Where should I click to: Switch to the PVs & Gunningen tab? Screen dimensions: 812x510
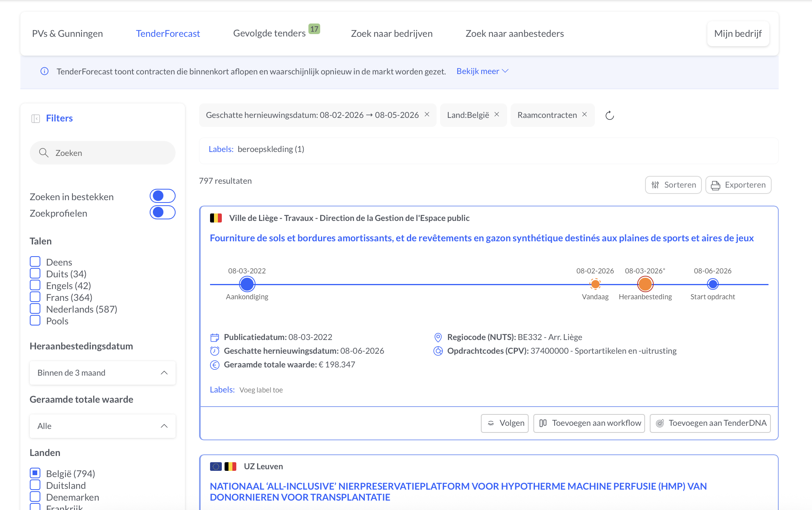pos(67,33)
